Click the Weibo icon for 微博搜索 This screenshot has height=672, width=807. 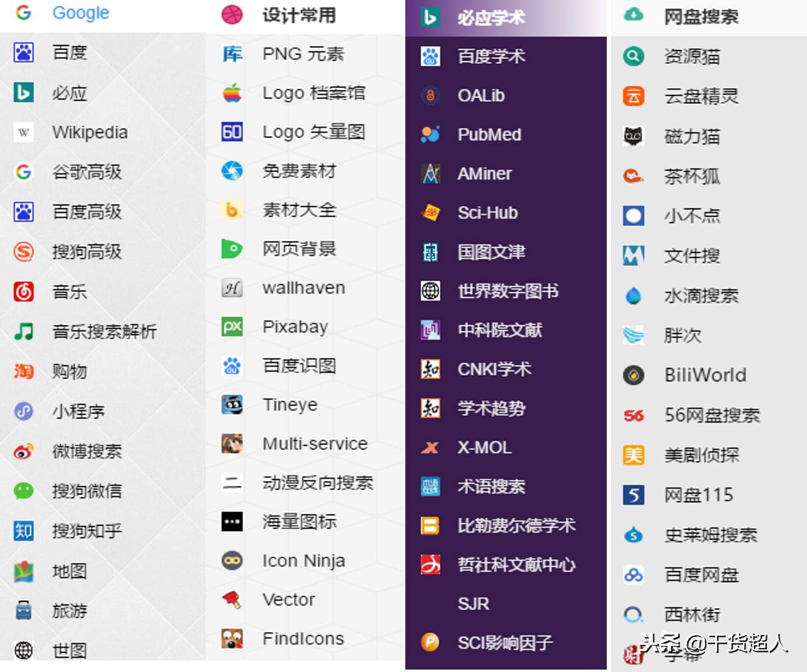point(24,451)
